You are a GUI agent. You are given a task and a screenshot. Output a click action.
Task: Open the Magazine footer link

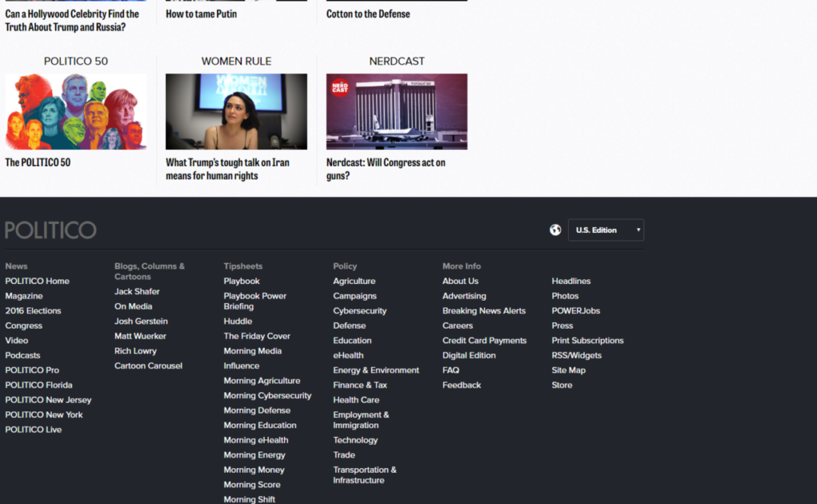click(x=24, y=296)
